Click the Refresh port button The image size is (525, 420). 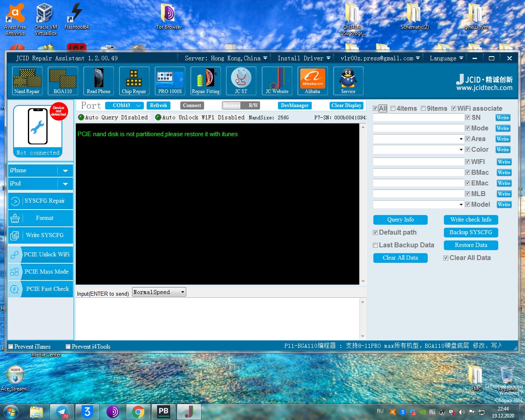pyautogui.click(x=158, y=105)
